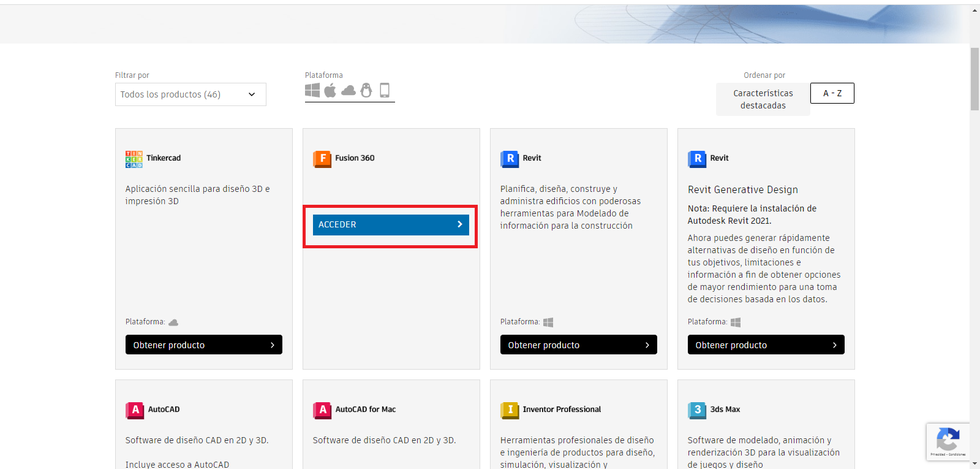Viewport: 980px width, 469px height.
Task: Click the Revit Generative Design card logo icon
Action: [696, 159]
